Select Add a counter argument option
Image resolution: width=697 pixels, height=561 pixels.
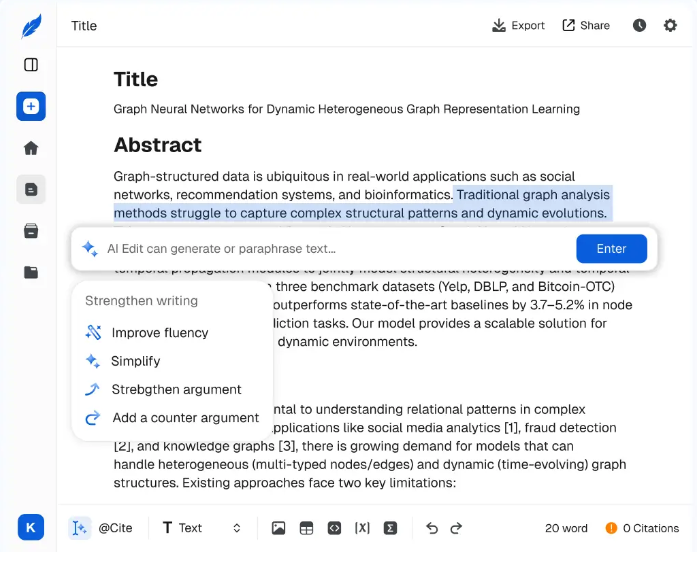(x=185, y=418)
